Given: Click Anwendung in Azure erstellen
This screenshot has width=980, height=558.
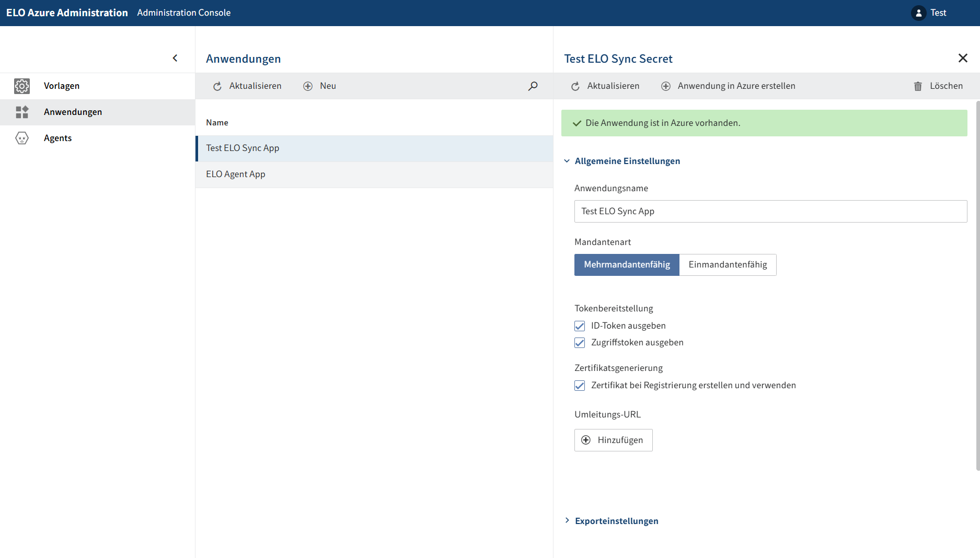Looking at the screenshot, I should pos(728,86).
